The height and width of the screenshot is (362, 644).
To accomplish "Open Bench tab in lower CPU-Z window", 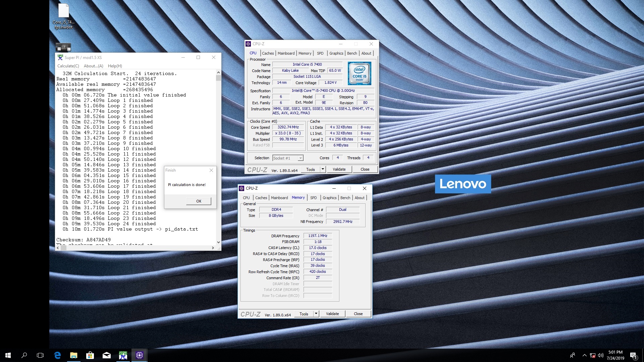I will click(x=345, y=198).
